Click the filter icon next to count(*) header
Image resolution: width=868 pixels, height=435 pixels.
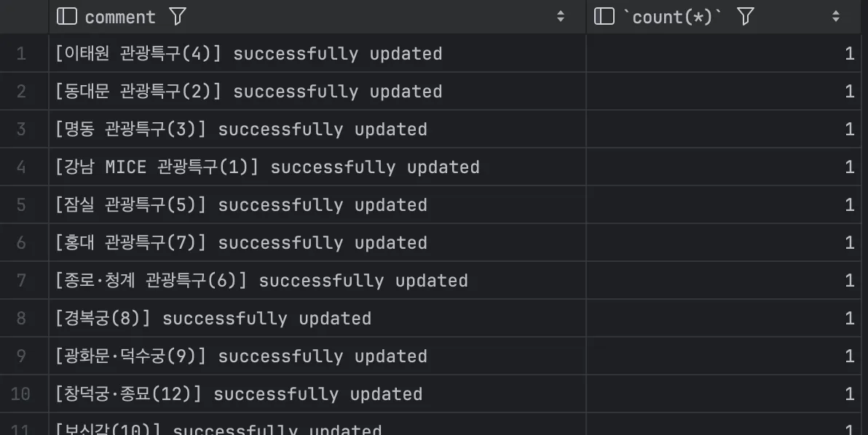coord(746,17)
